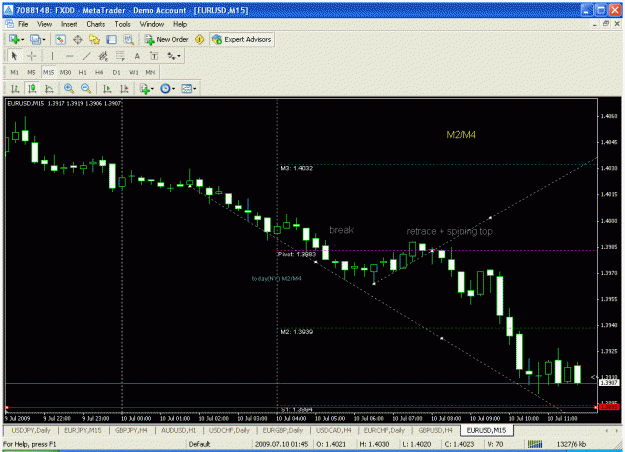This screenshot has width=625, height=452.
Task: Toggle the Data Window crosshair icon
Action: coord(77,39)
